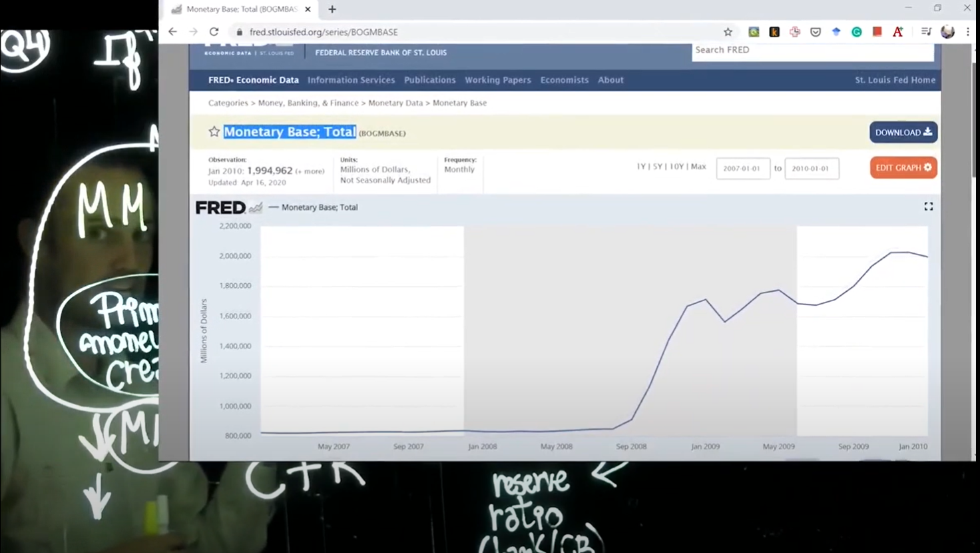Select the Monetary Base; Total browser tab
The height and width of the screenshot is (553, 980).
[242, 9]
